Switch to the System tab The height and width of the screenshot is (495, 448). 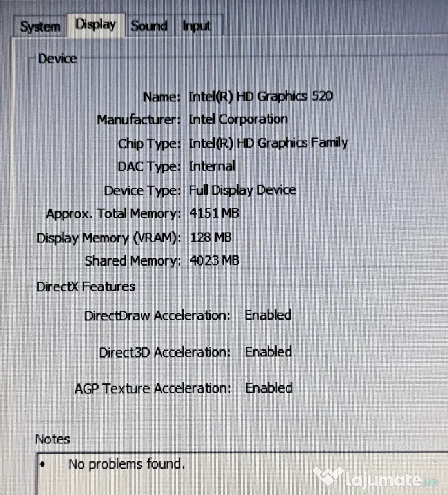point(40,26)
